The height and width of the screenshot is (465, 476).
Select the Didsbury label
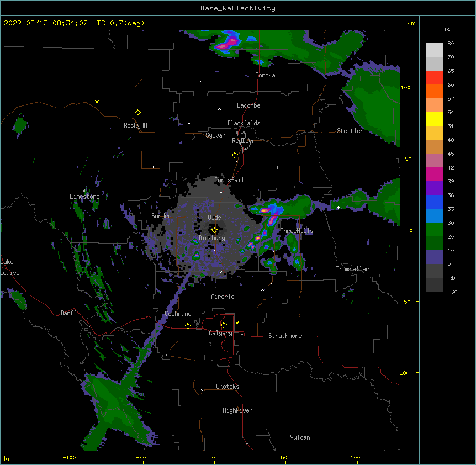click(x=212, y=238)
